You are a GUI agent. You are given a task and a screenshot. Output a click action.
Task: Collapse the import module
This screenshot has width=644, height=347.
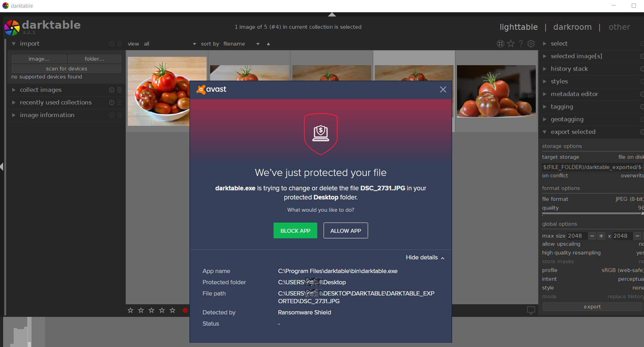[14, 44]
